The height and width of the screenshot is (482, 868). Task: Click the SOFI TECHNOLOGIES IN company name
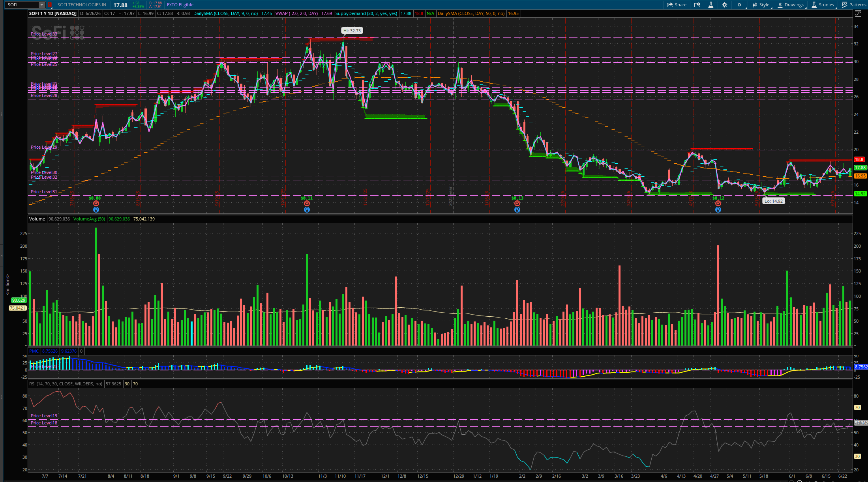(82, 5)
